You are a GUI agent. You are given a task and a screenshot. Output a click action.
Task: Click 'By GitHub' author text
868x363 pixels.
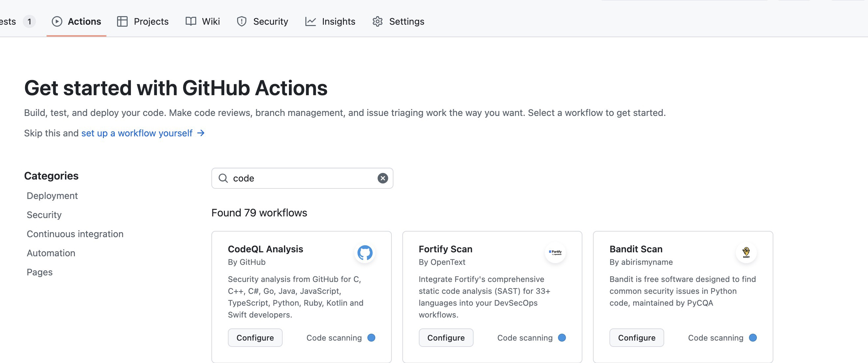(x=247, y=262)
